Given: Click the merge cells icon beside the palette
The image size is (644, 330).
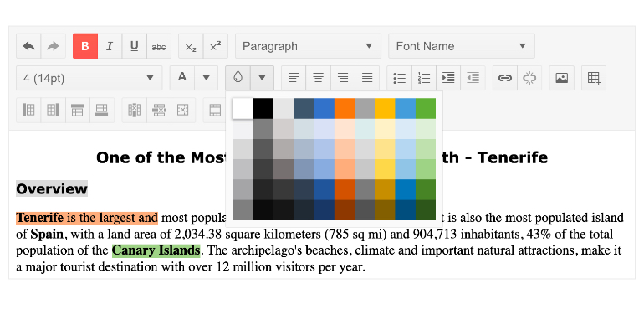Looking at the screenshot, I should click(x=215, y=110).
